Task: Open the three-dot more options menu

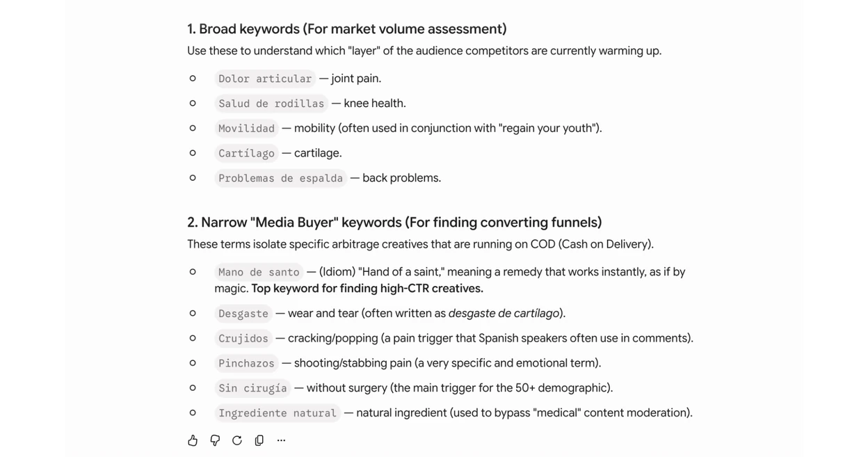Action: coord(281,440)
